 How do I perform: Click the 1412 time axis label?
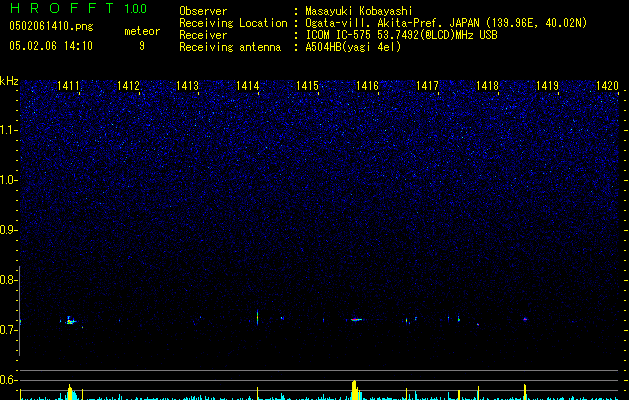[128, 86]
